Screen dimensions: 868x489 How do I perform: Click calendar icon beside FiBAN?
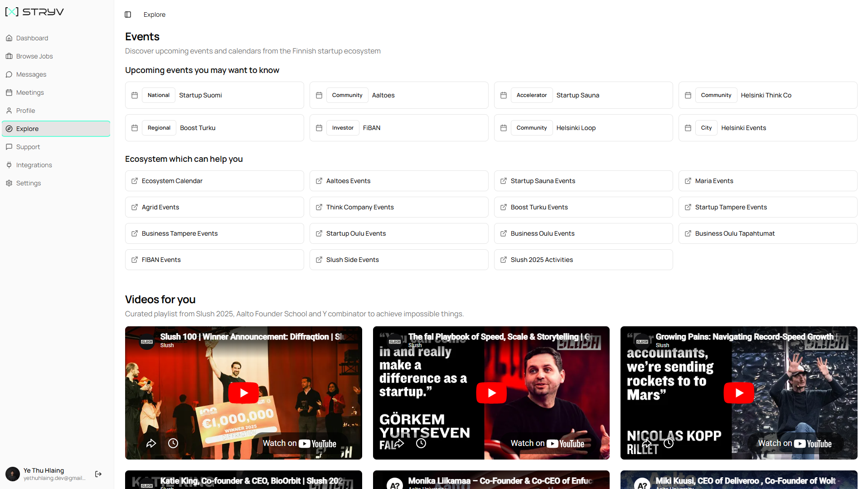319,128
